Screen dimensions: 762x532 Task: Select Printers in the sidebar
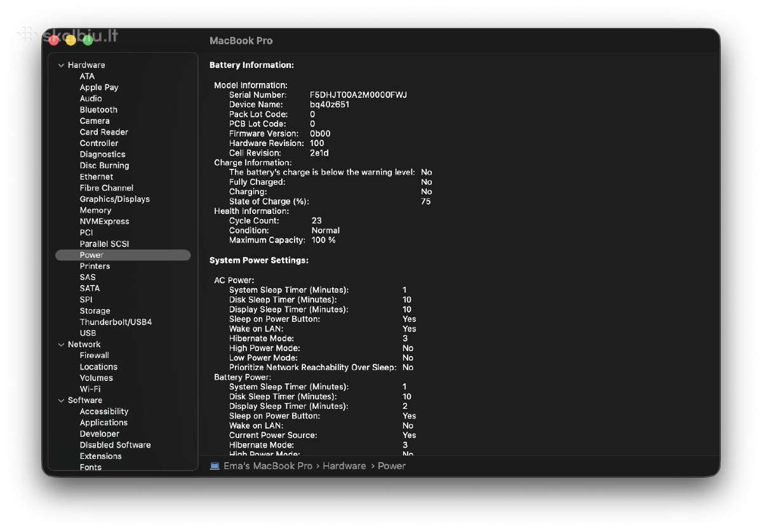(95, 266)
